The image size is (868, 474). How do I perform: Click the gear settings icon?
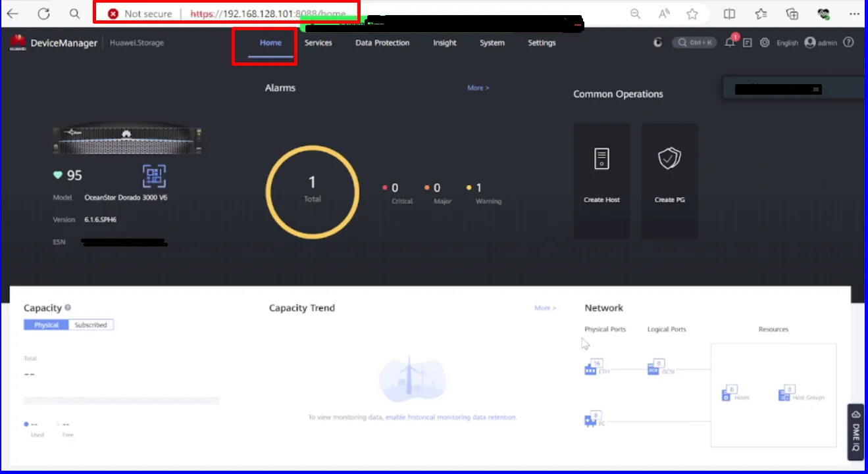click(765, 43)
